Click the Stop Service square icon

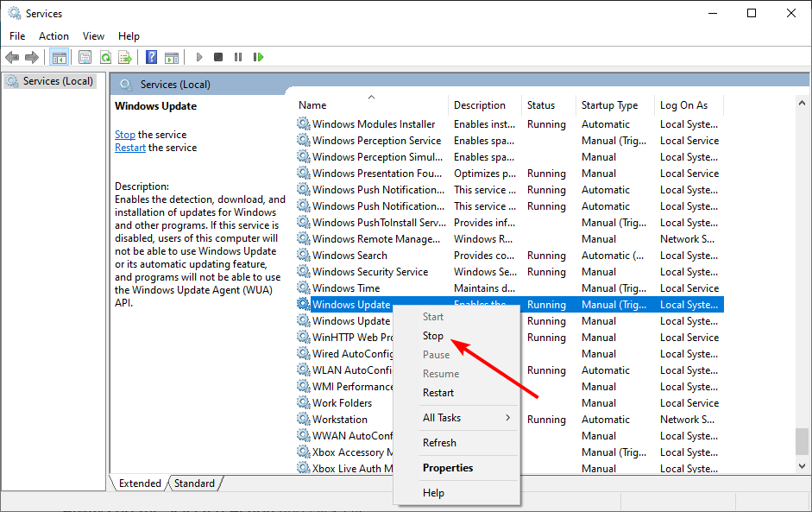tap(218, 57)
